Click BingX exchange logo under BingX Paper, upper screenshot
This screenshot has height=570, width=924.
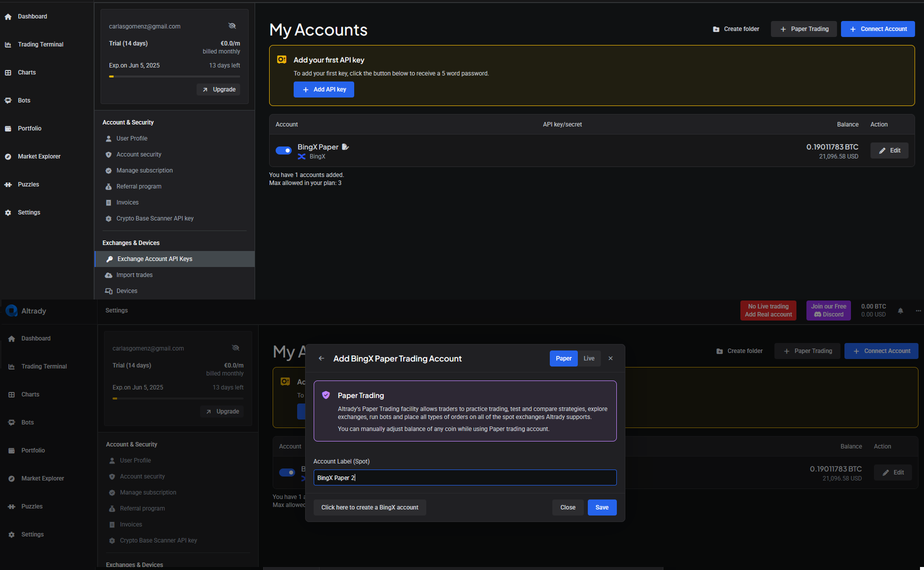pyautogui.click(x=302, y=156)
